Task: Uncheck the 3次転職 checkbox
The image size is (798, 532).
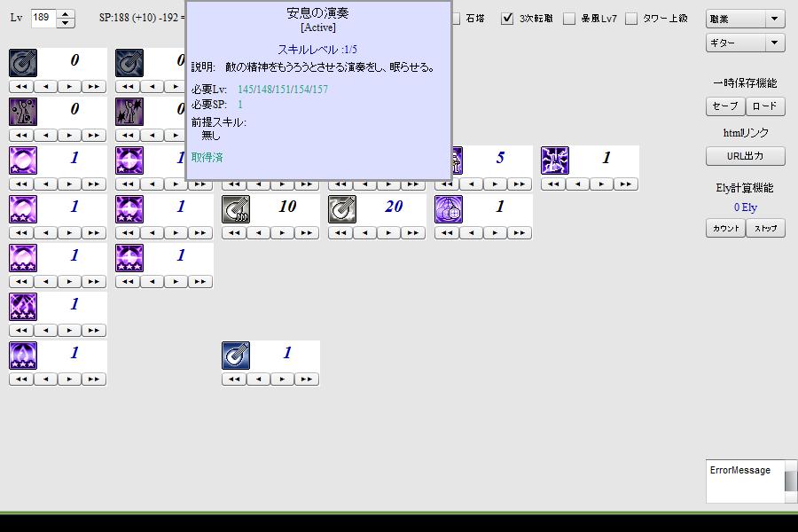Action: click(507, 19)
